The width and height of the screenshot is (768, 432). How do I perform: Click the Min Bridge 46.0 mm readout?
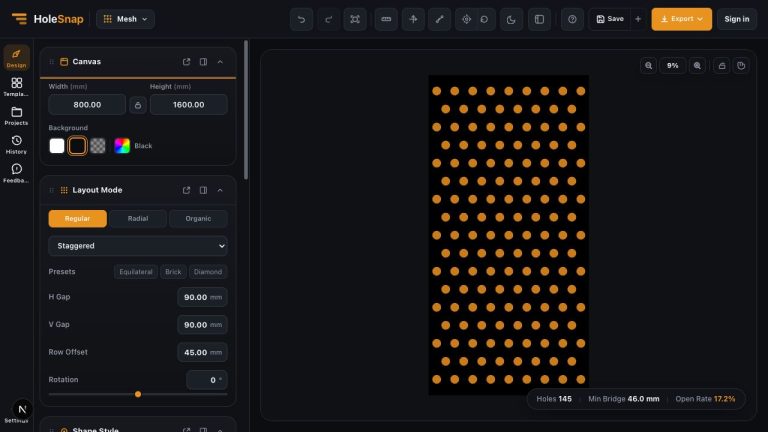coord(624,399)
